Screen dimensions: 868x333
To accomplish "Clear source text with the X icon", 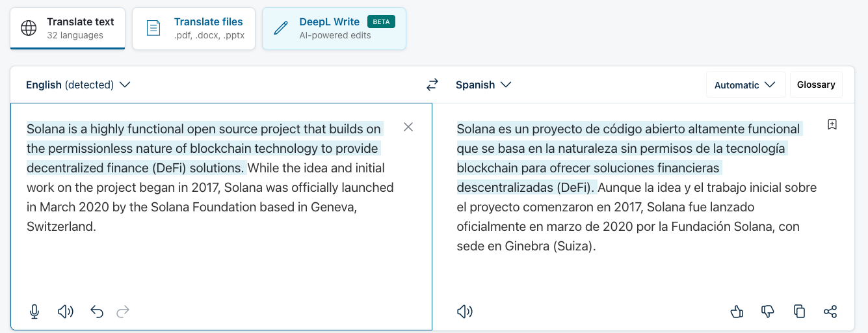I will click(408, 127).
